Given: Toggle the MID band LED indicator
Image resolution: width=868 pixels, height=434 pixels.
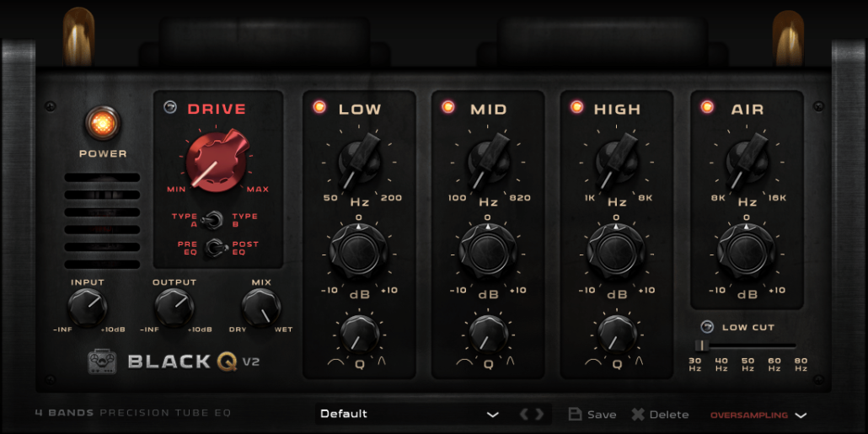Looking at the screenshot, I should (x=448, y=107).
